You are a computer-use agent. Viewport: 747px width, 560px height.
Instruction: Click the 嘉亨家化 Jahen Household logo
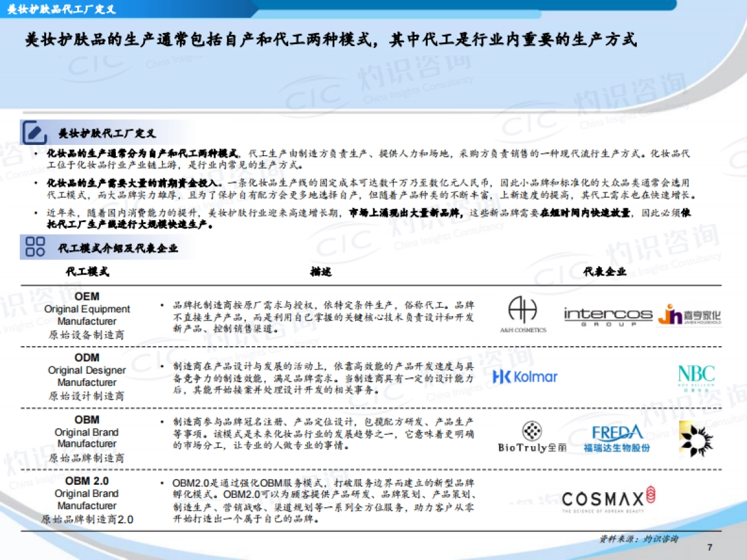point(690,315)
